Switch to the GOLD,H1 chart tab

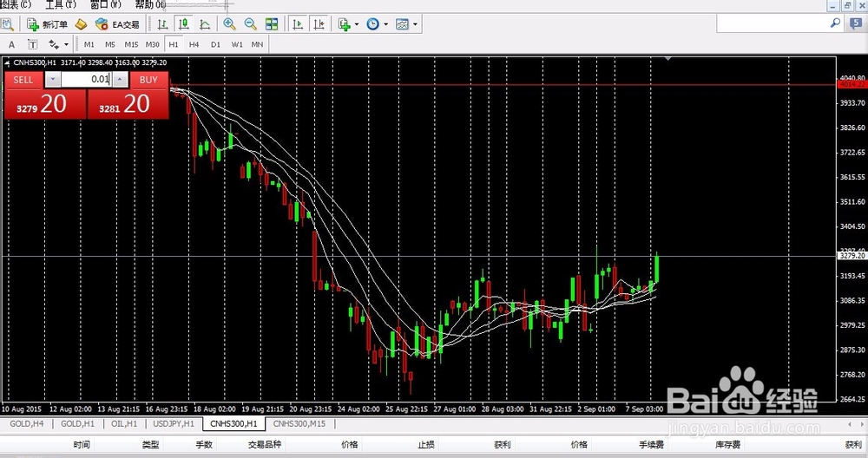(x=77, y=423)
